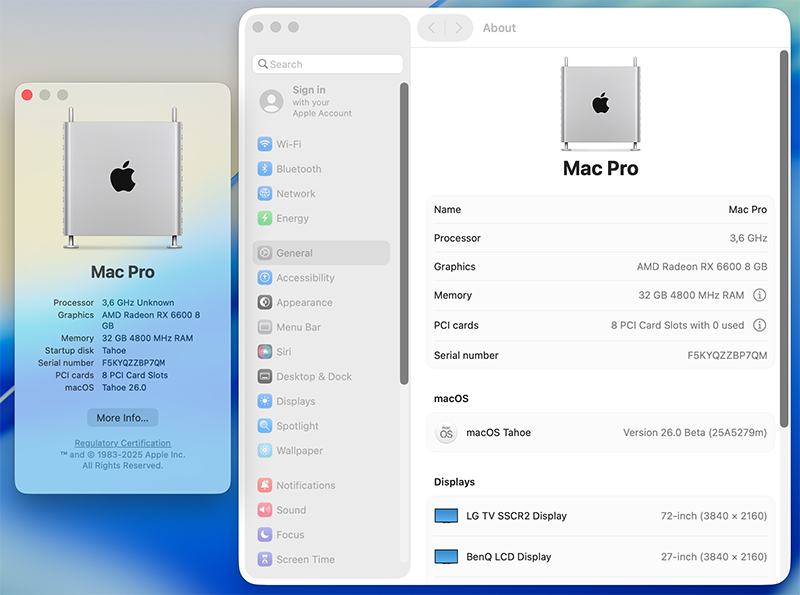Open Memory info circle button
The height and width of the screenshot is (595, 800).
click(x=759, y=295)
